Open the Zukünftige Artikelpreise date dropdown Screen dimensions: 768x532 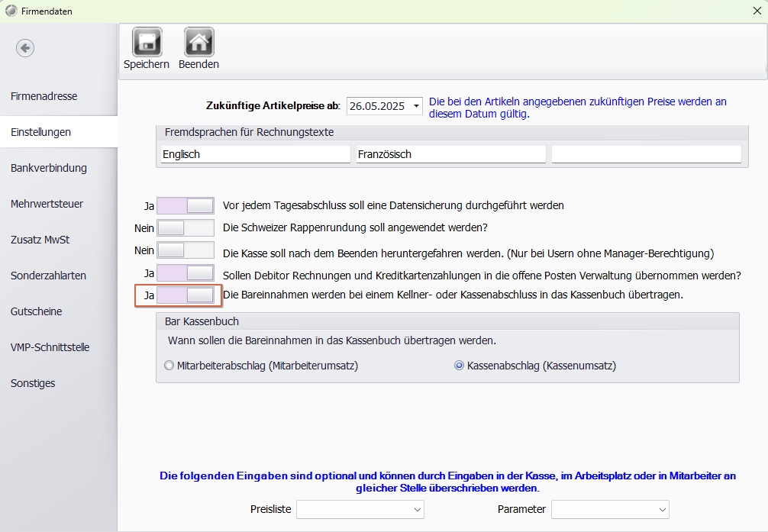pyautogui.click(x=416, y=107)
